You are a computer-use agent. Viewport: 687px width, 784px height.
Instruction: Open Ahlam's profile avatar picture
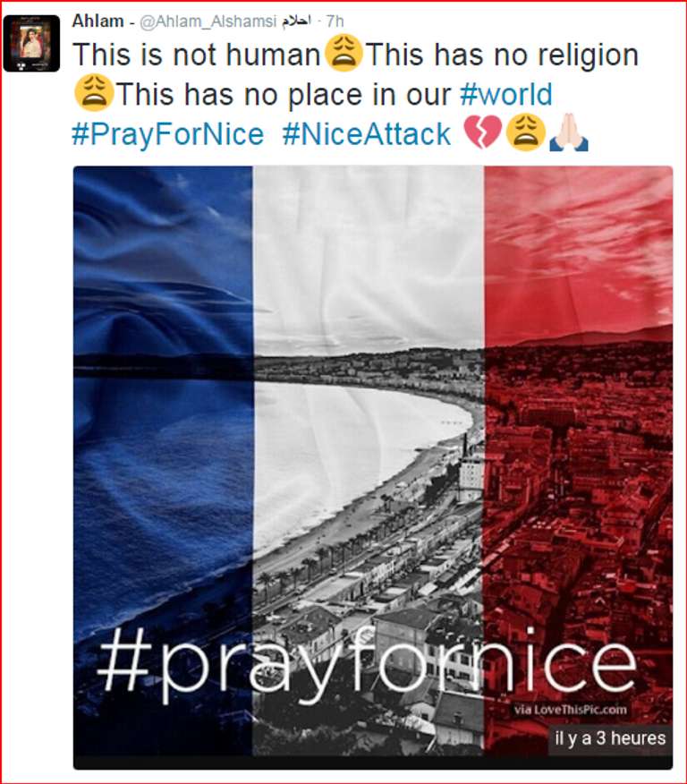31,44
